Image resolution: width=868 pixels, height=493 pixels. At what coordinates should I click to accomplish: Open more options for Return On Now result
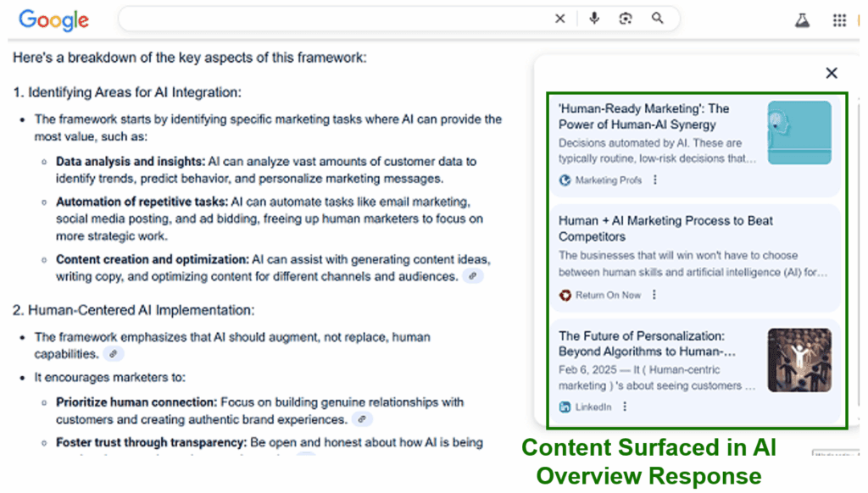[x=654, y=295]
